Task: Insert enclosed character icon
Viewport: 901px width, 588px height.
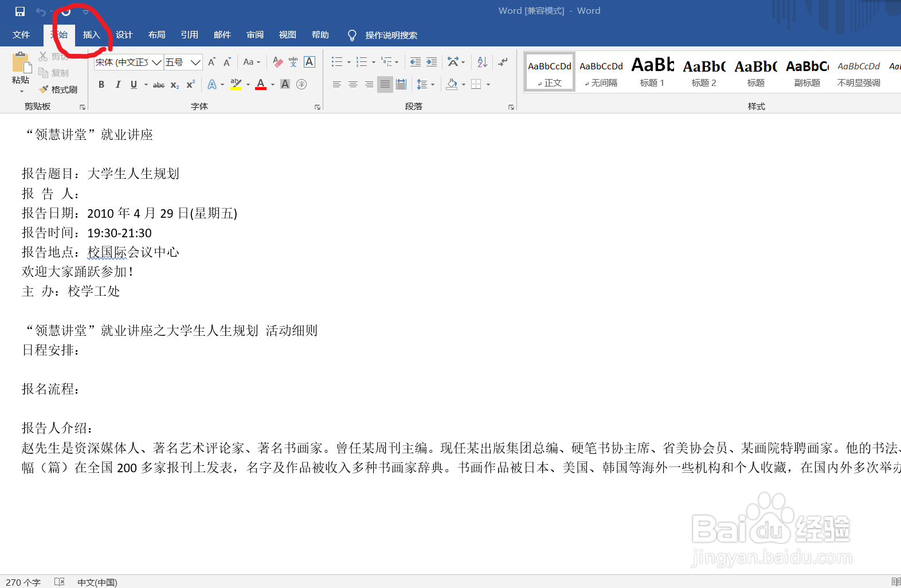Action: (x=301, y=84)
